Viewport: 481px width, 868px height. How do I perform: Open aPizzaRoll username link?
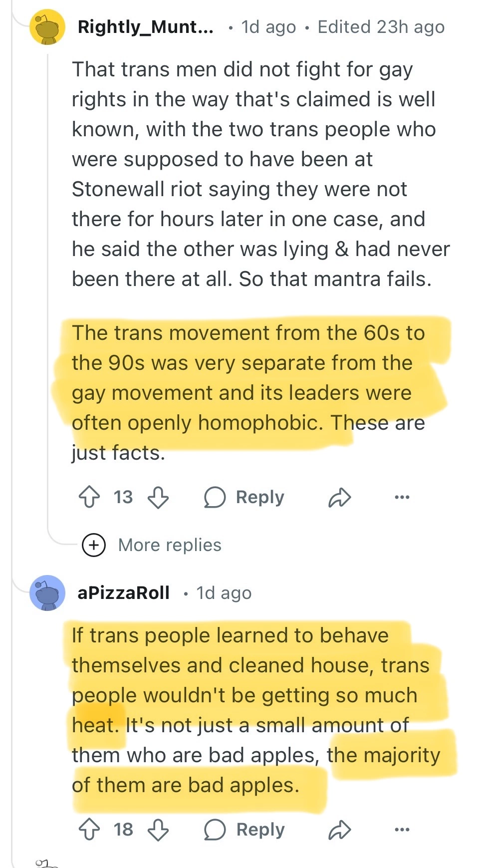[x=124, y=593]
